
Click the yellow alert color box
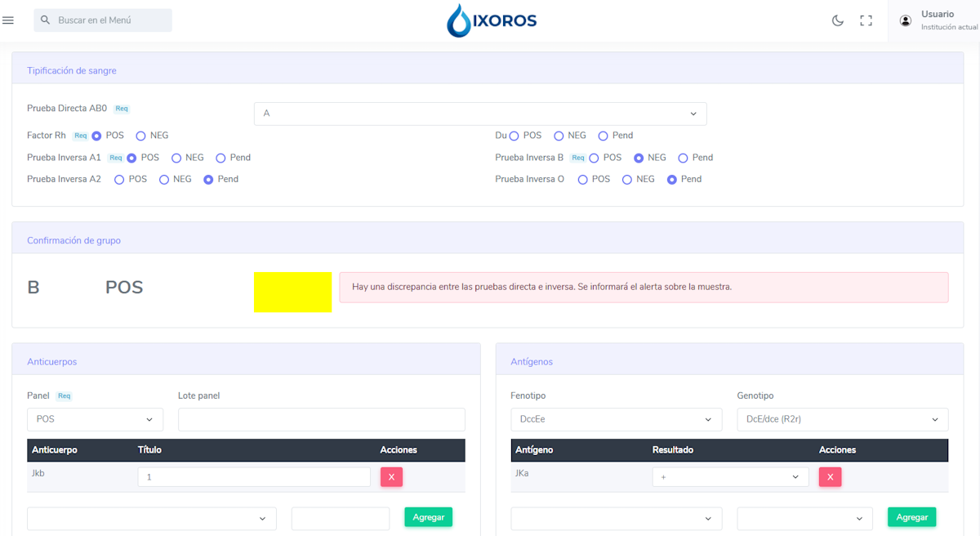click(292, 293)
